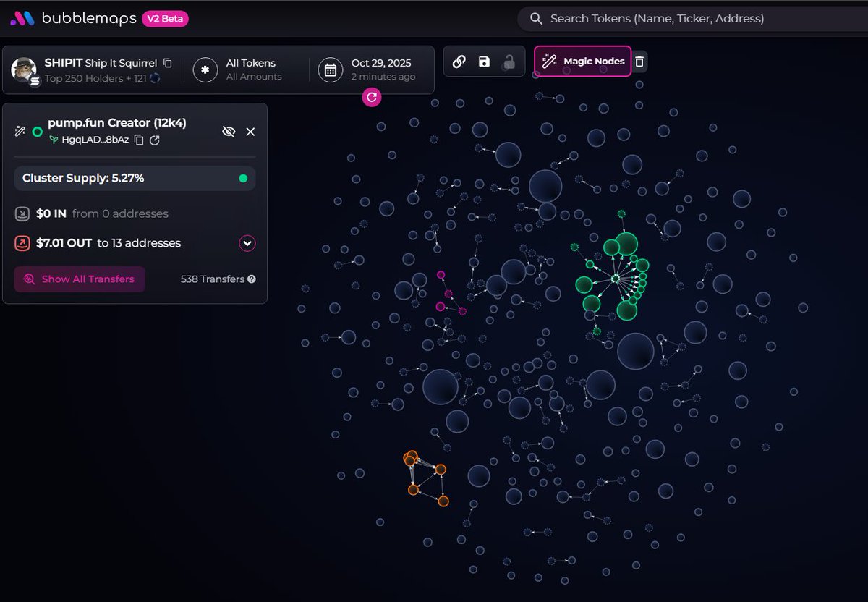Click the help icon next to 538 Transfers

(x=252, y=279)
